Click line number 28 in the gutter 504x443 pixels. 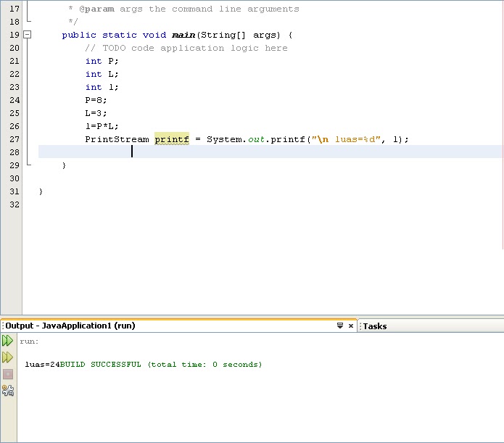[x=15, y=152]
